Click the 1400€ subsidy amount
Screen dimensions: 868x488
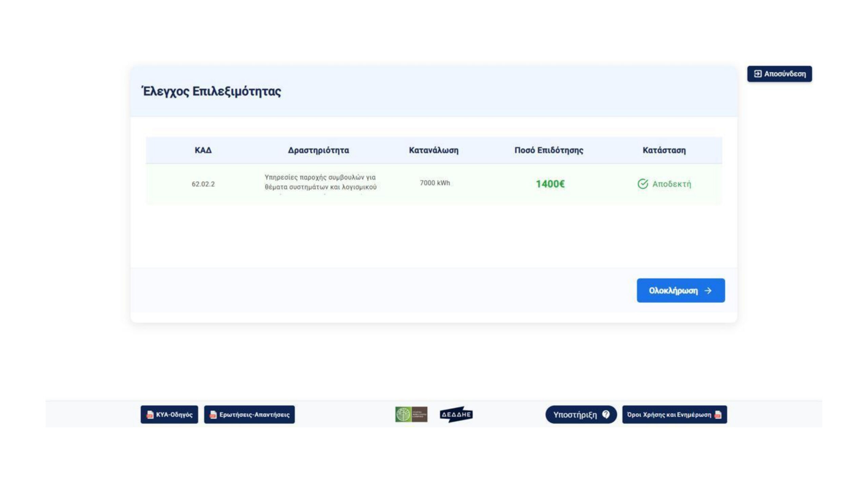pyautogui.click(x=550, y=184)
